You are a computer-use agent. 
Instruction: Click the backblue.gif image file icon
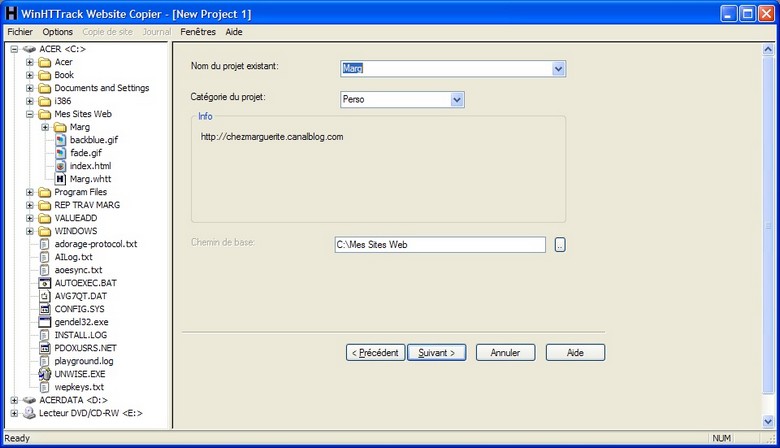(x=60, y=140)
